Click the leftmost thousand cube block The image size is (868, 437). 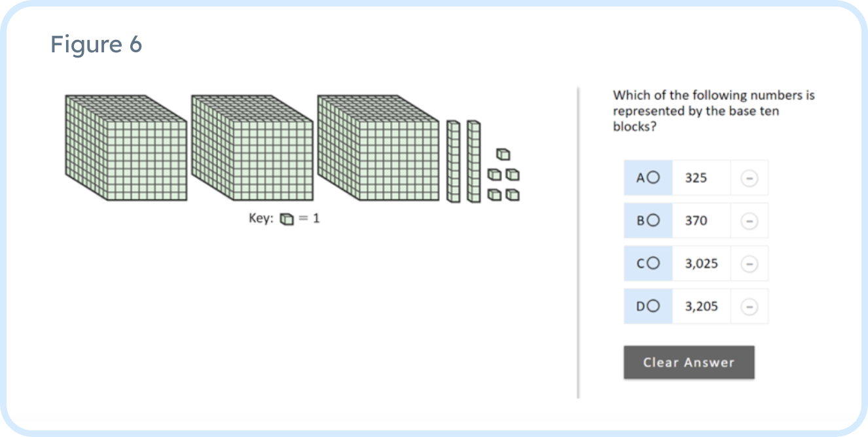(126, 148)
